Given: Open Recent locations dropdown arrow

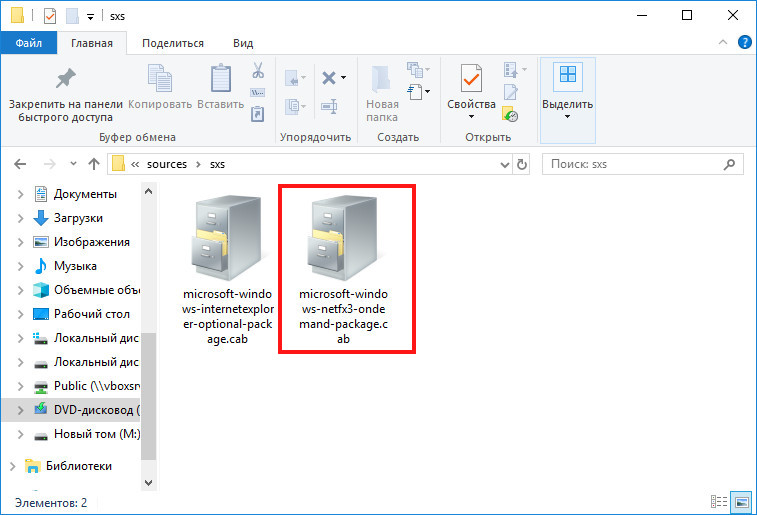Looking at the screenshot, I should [73, 164].
